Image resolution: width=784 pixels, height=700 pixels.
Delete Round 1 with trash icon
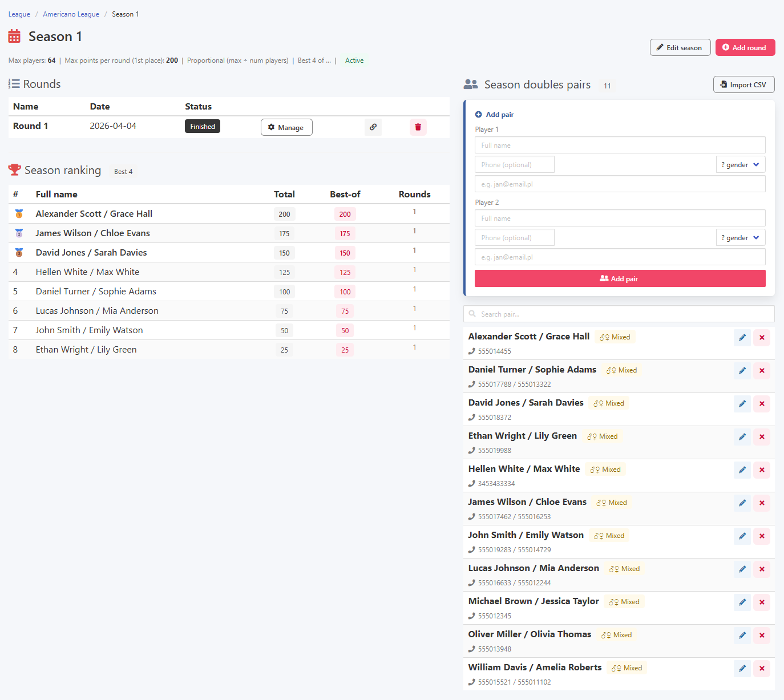(418, 127)
